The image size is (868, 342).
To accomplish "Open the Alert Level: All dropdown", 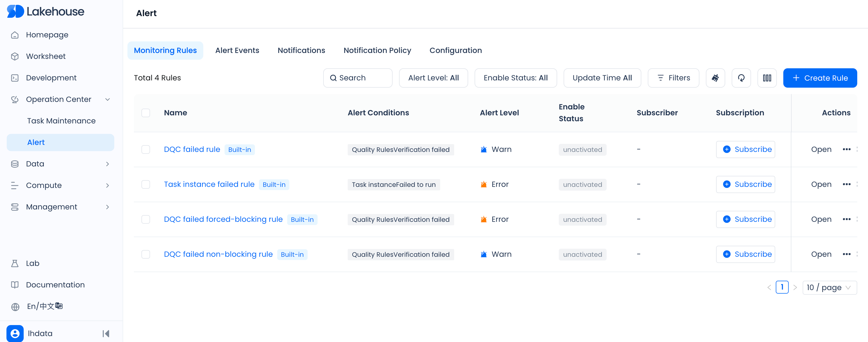I will tap(433, 78).
